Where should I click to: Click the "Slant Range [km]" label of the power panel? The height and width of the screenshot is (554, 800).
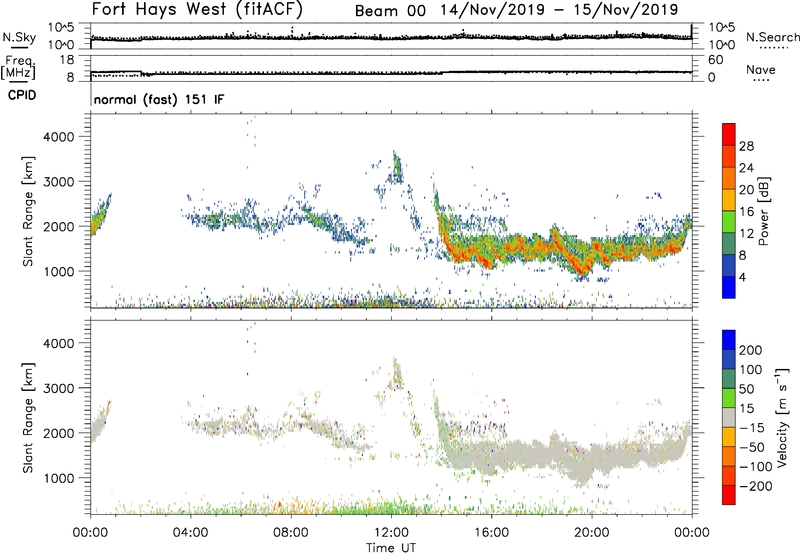28,211
